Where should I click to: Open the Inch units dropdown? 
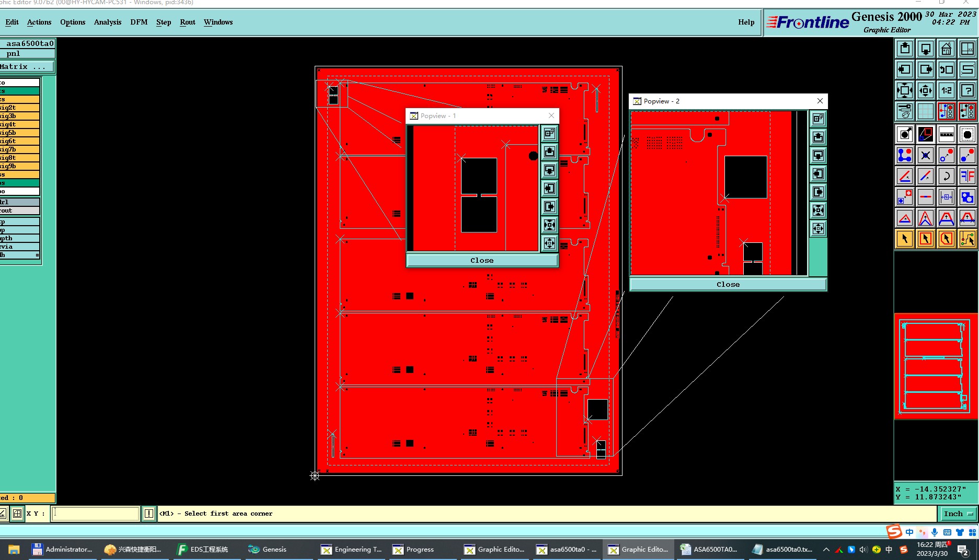pos(959,514)
